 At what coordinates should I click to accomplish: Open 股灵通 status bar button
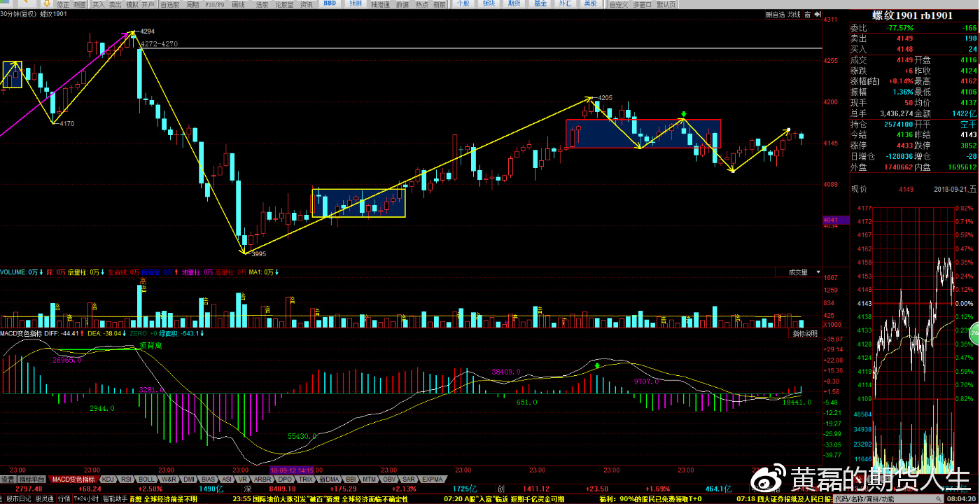45,499
